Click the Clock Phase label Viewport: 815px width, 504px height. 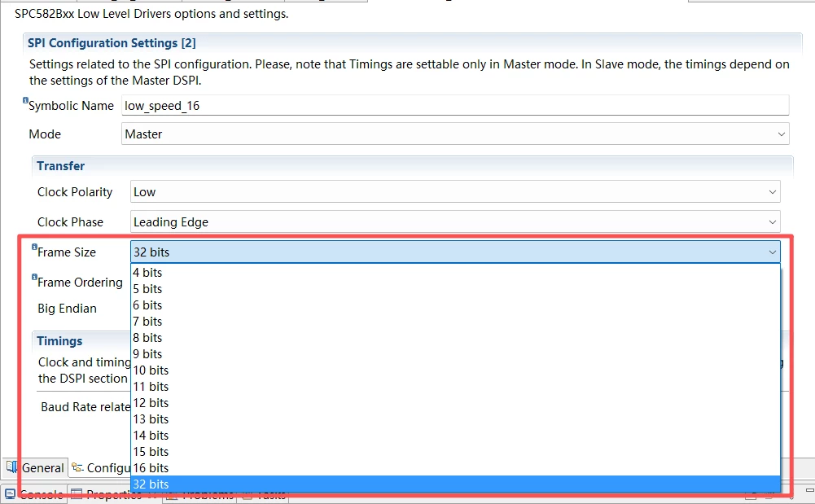[70, 222]
